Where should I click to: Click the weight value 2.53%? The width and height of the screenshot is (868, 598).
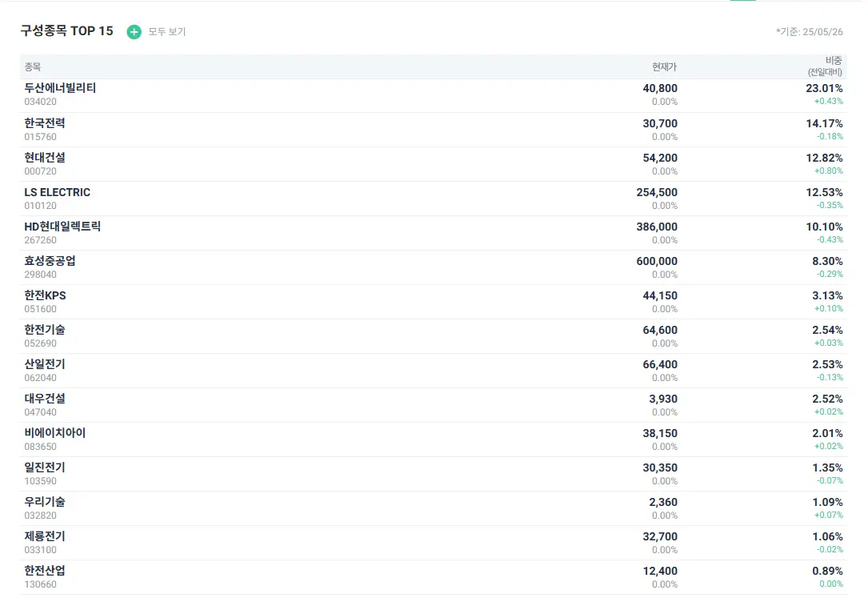[827, 364]
